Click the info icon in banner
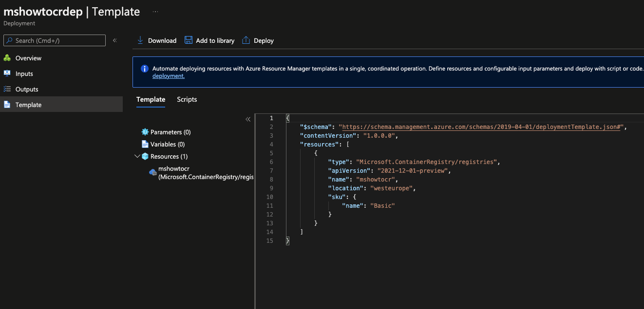644x309 pixels. coord(144,69)
